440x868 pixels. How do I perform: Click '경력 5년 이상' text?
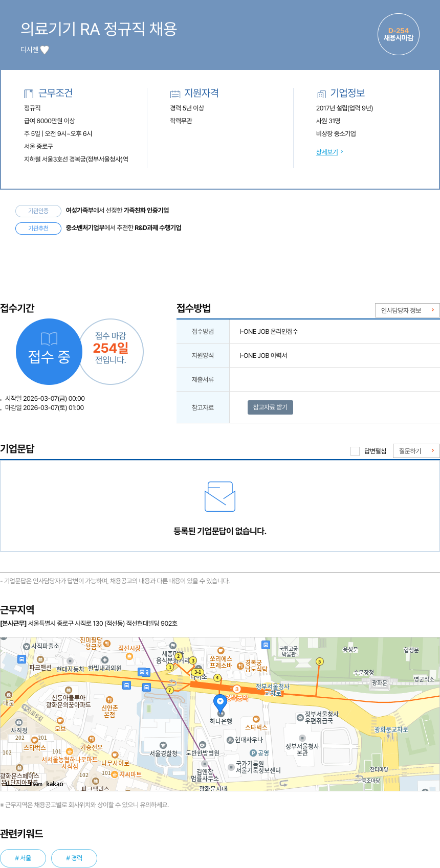coord(187,108)
